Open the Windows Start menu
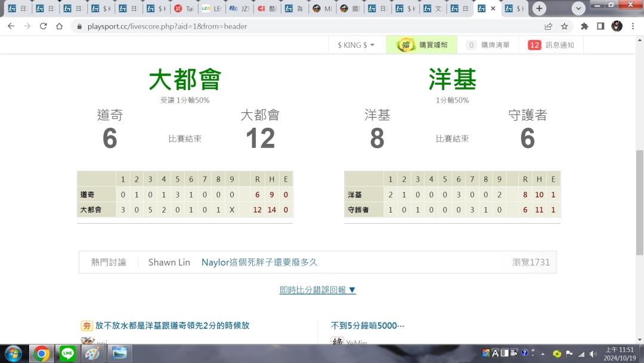The width and height of the screenshot is (644, 363). tap(13, 353)
